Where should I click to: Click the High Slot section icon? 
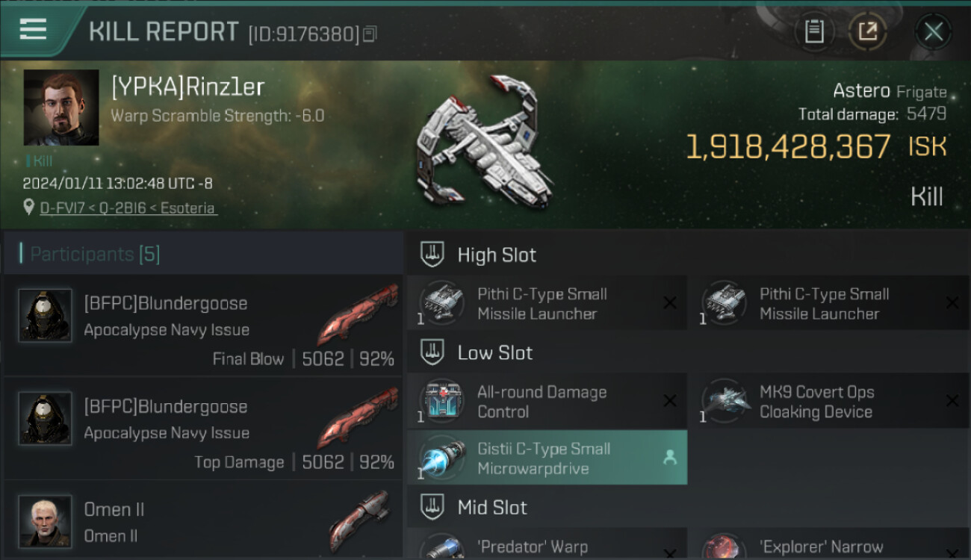[432, 255]
